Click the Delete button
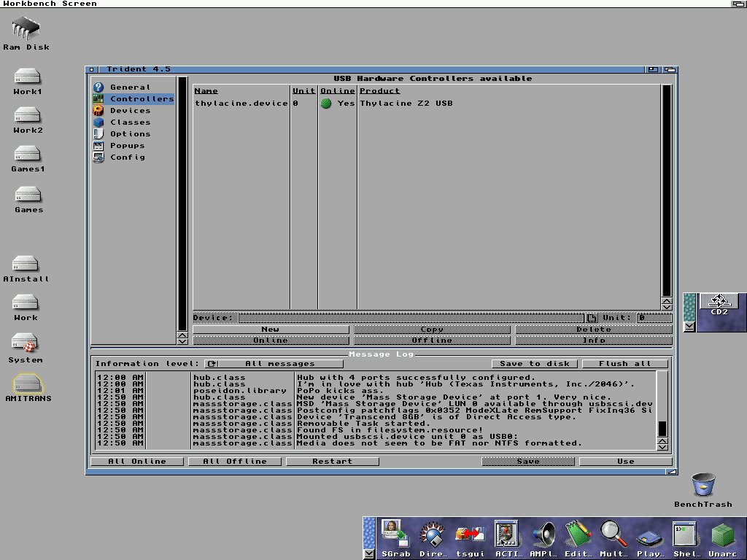747x560 pixels. click(x=594, y=329)
